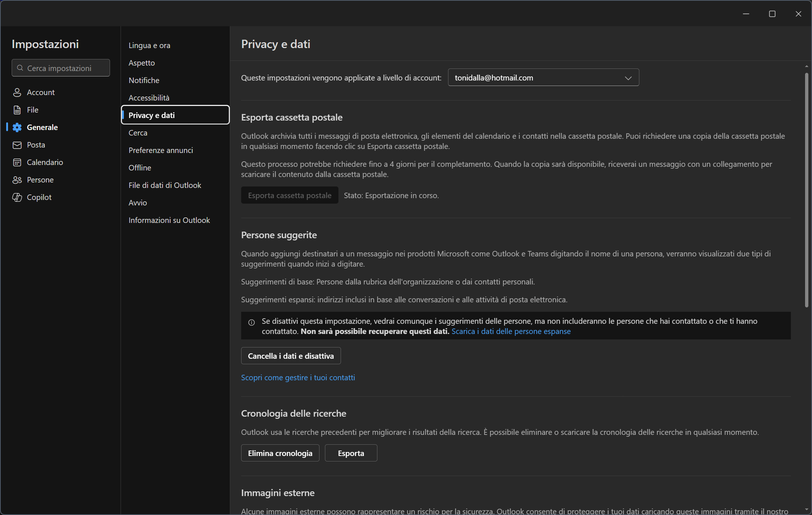Viewport: 812px width, 515px height.
Task: Click the vertical scrollbar thumb
Action: pos(807,190)
